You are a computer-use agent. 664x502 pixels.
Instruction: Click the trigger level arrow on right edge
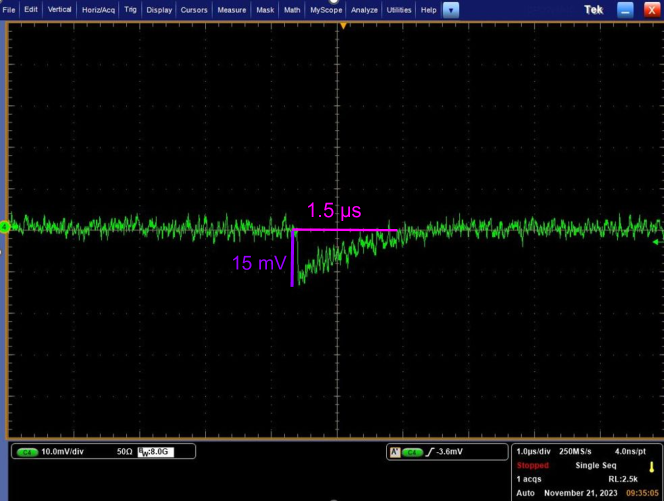click(x=656, y=242)
